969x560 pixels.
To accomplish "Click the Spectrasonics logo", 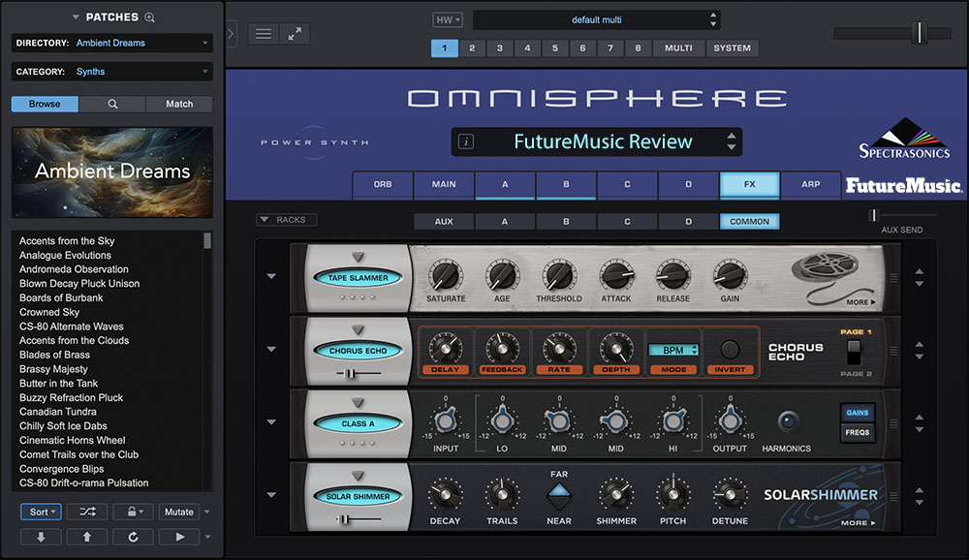I will (905, 139).
